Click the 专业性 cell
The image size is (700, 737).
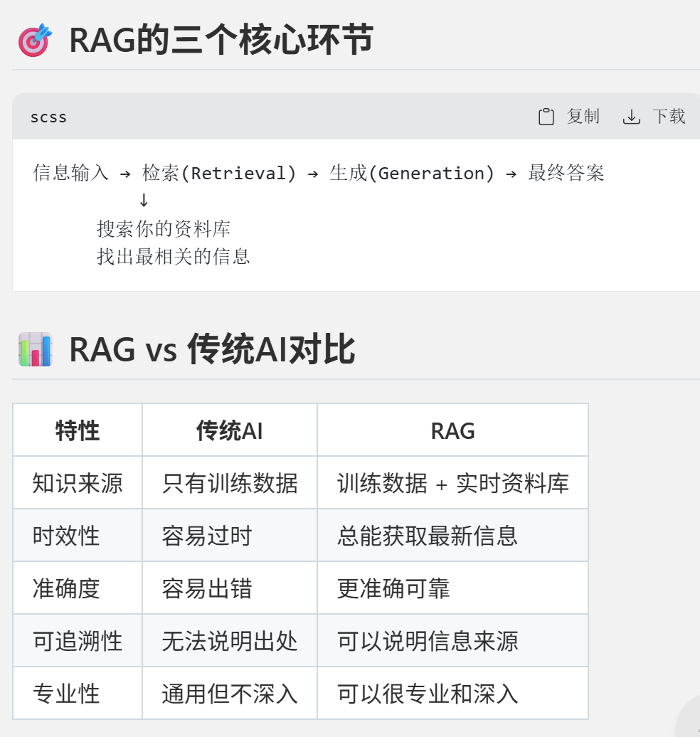(78, 694)
